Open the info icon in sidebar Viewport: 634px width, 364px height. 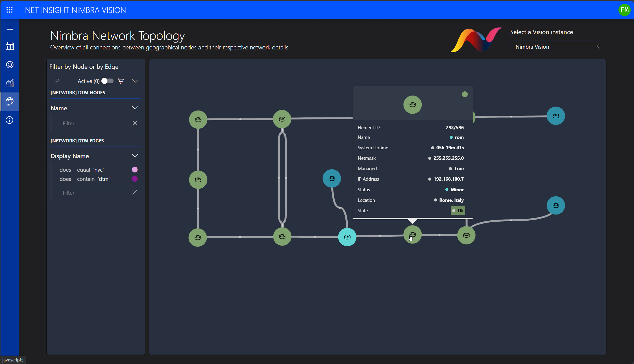9,120
